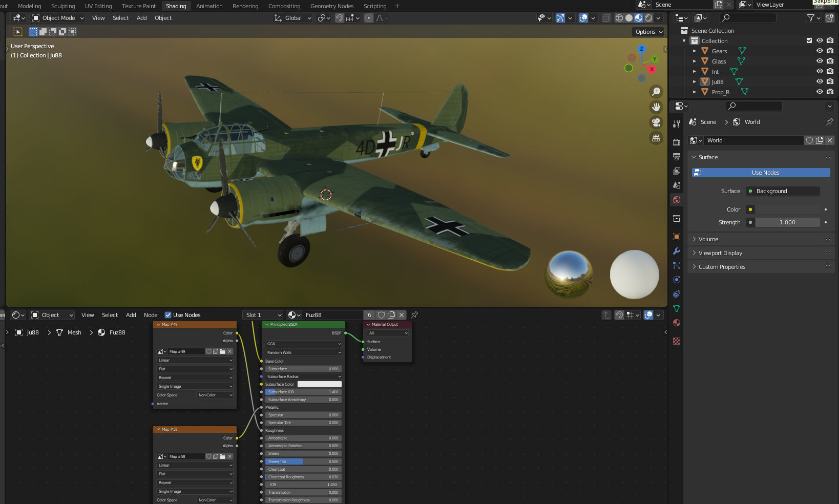Open the Tool properties tab
Screen dimensions: 839x504
click(677, 124)
